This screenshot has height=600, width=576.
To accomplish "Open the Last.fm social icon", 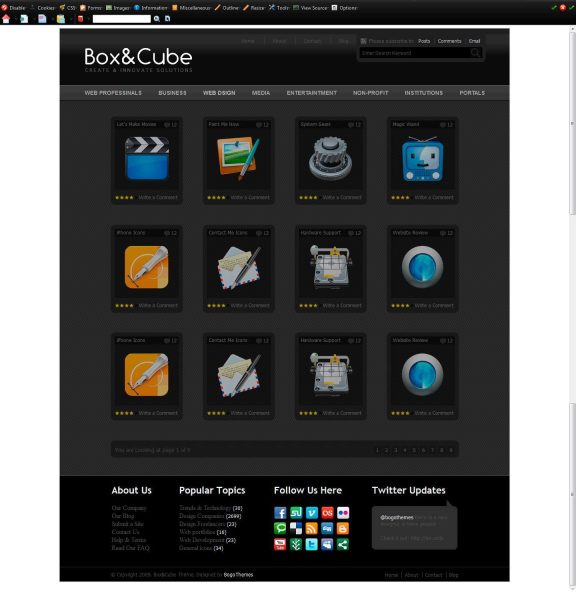I will [327, 513].
